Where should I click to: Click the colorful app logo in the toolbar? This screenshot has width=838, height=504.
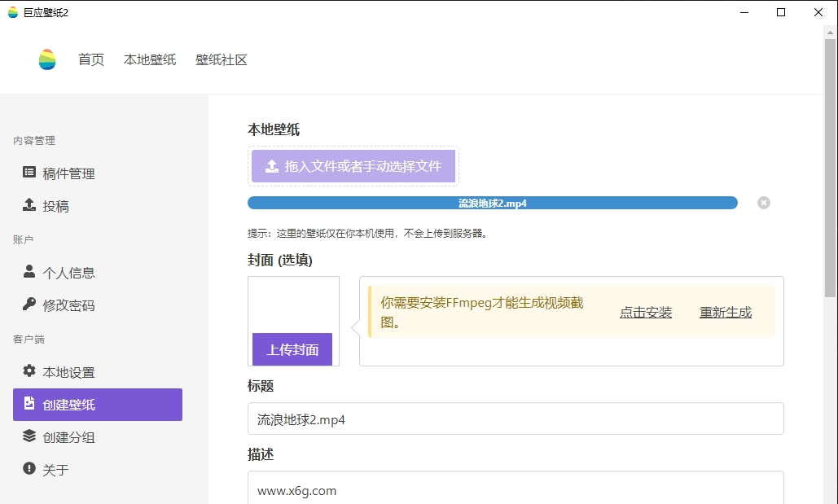46,59
